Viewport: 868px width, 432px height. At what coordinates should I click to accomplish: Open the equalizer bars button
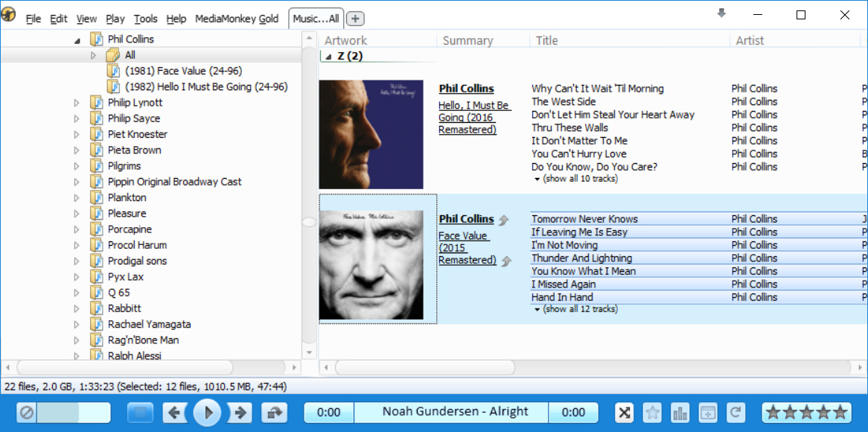click(x=680, y=413)
